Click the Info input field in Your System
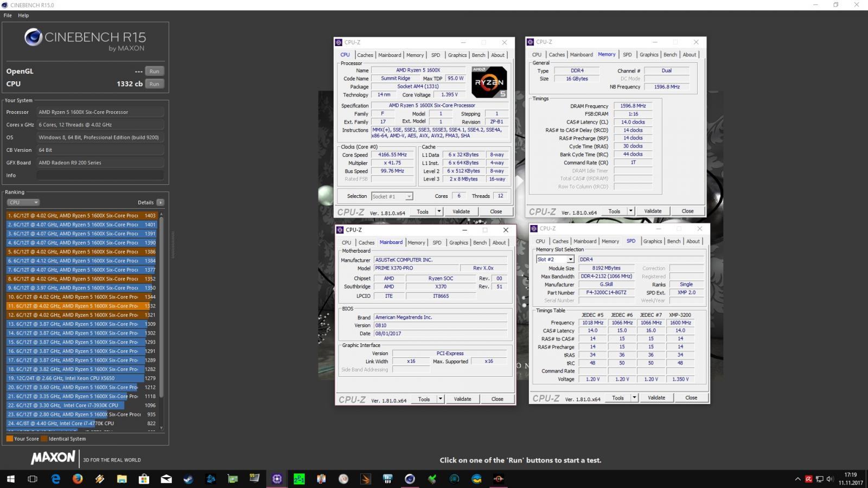The image size is (868, 488). point(100,175)
